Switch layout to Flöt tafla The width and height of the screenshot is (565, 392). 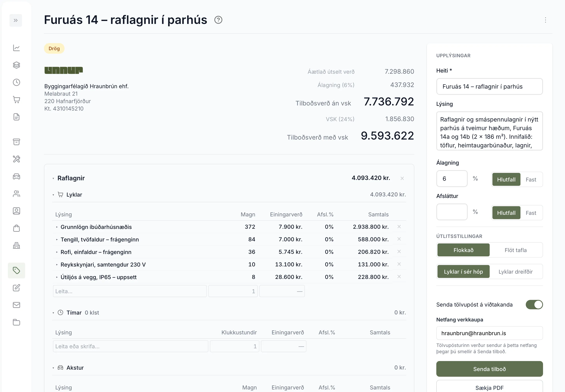(x=516, y=250)
